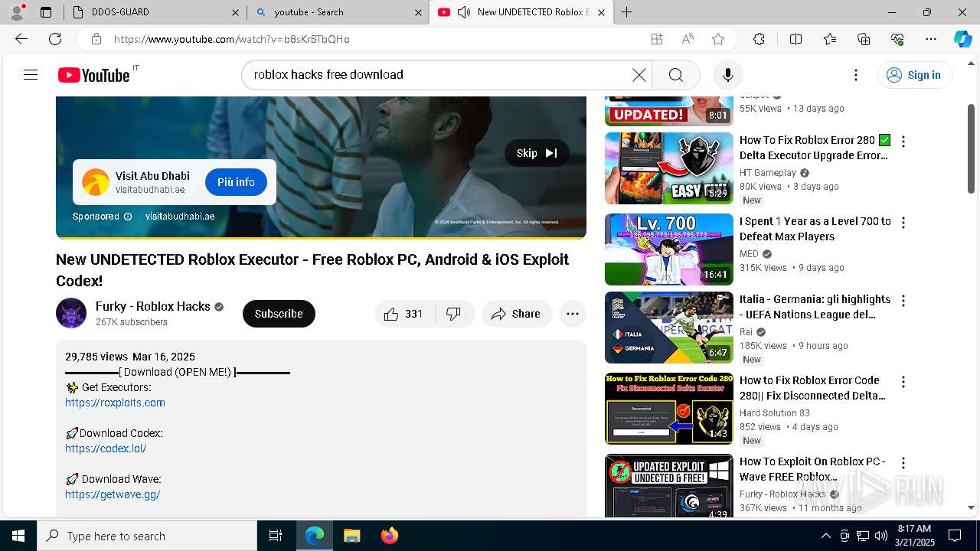Image resolution: width=980 pixels, height=551 pixels.
Task: Open browser Extensions menu
Action: click(x=759, y=39)
